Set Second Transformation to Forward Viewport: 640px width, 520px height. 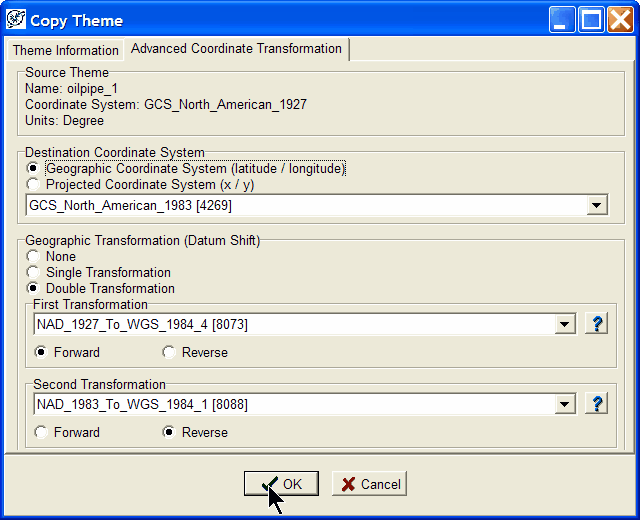[41, 432]
